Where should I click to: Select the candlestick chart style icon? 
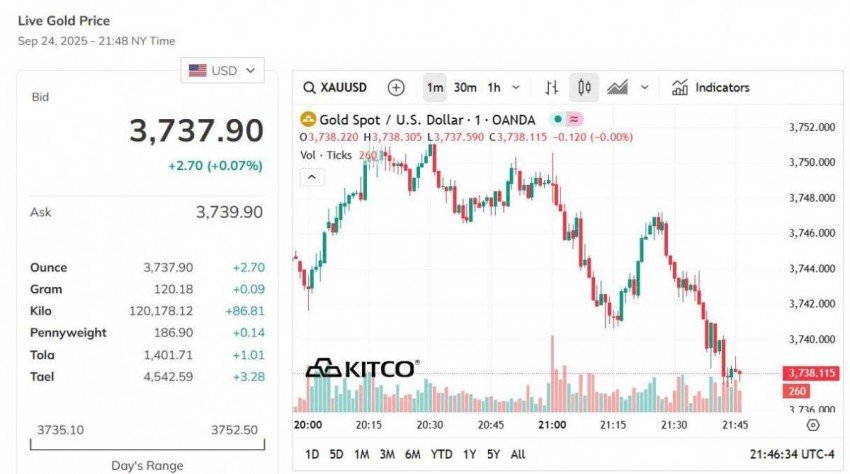[x=584, y=88]
